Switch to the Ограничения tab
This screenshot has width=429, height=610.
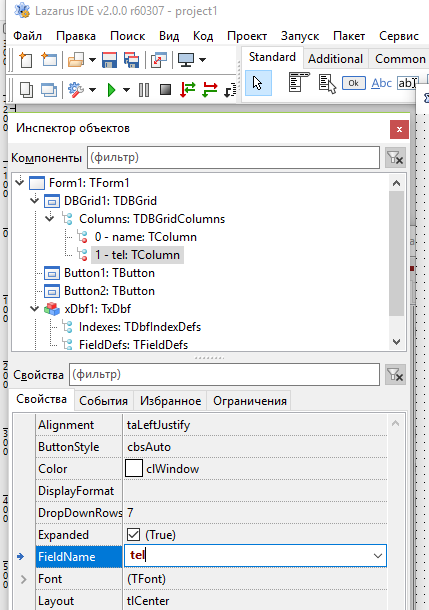(250, 401)
